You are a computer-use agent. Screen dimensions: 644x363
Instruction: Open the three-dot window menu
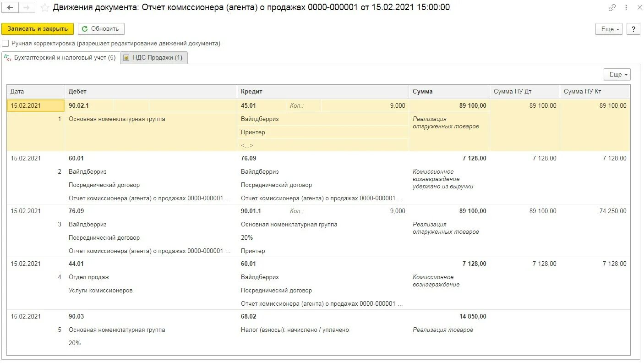pyautogui.click(x=626, y=7)
